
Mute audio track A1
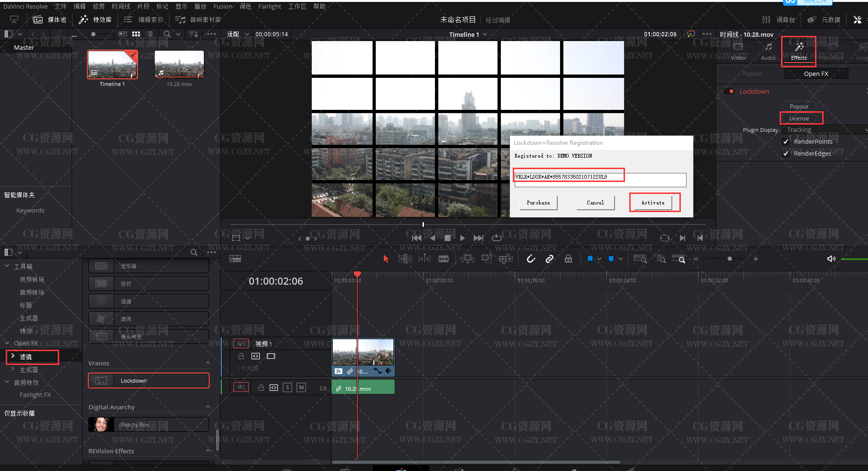[x=301, y=387]
